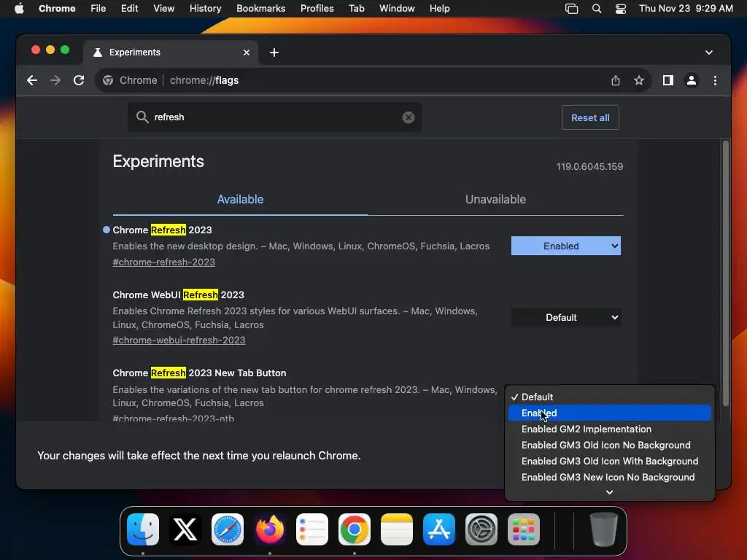The height and width of the screenshot is (560, 747).
Task: Open System Settings from the Dock
Action: coord(481,529)
